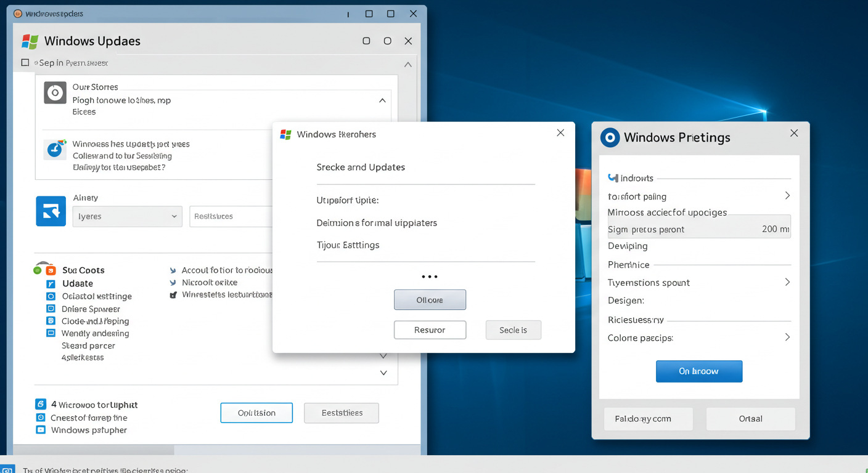The height and width of the screenshot is (473, 868).
Task: Select the Sigm pretus peront 200 m row
Action: coord(699,227)
